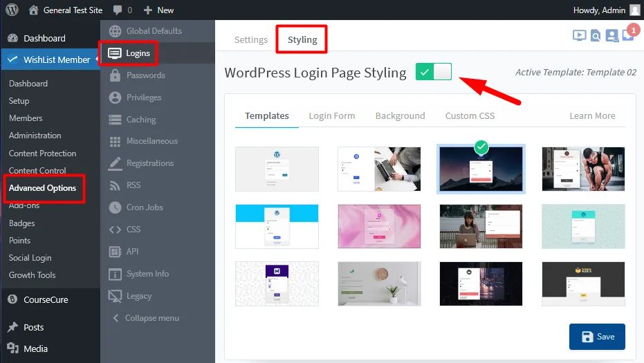Choose the pink marble template
644x363 pixels.
point(379,226)
